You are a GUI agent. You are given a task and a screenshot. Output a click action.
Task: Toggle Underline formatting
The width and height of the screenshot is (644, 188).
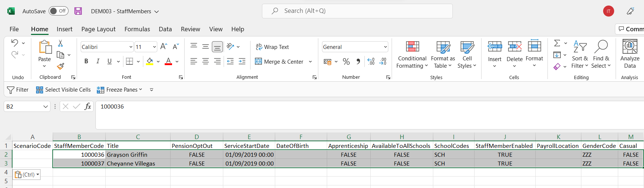(109, 61)
